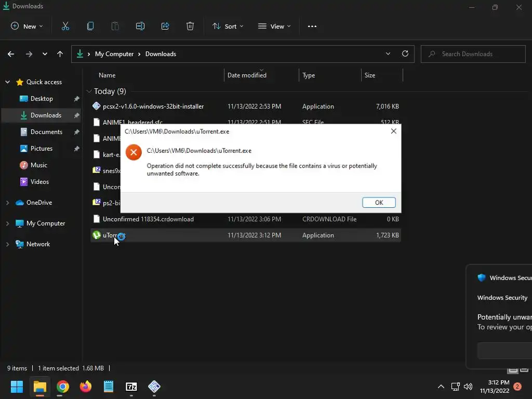The width and height of the screenshot is (532, 399).
Task: Select Videos in the navigation pane
Action: pyautogui.click(x=42, y=181)
